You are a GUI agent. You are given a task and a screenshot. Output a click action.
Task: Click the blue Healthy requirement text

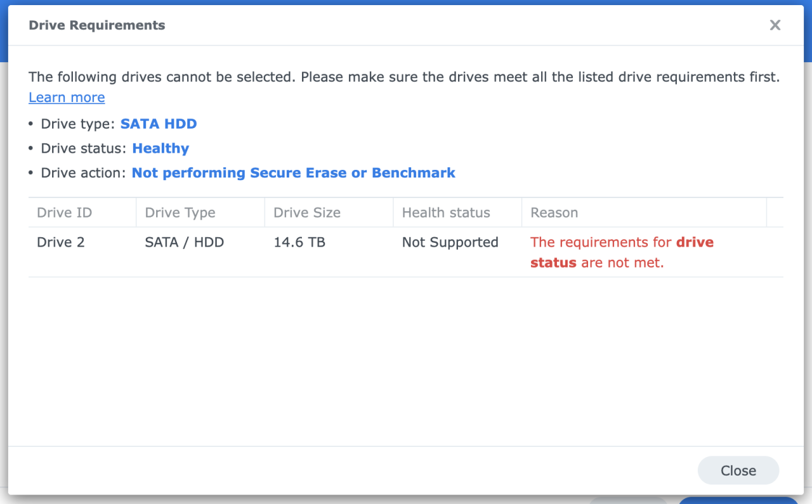(x=160, y=148)
